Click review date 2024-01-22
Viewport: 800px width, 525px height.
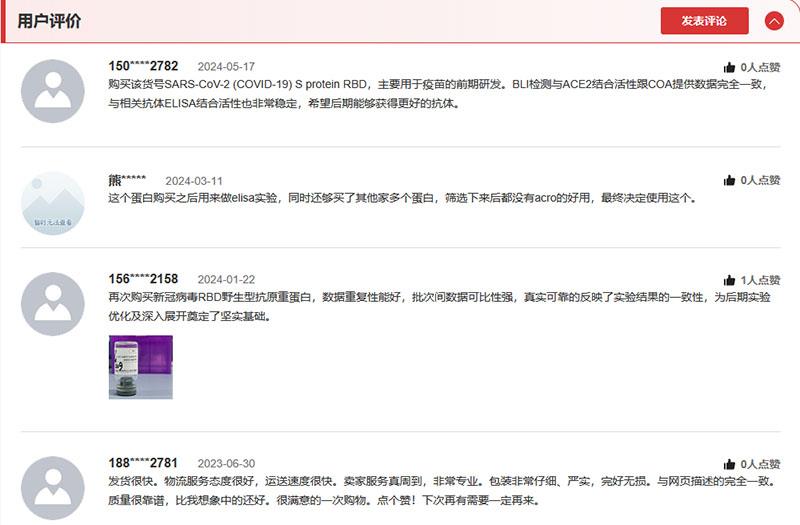(x=226, y=280)
